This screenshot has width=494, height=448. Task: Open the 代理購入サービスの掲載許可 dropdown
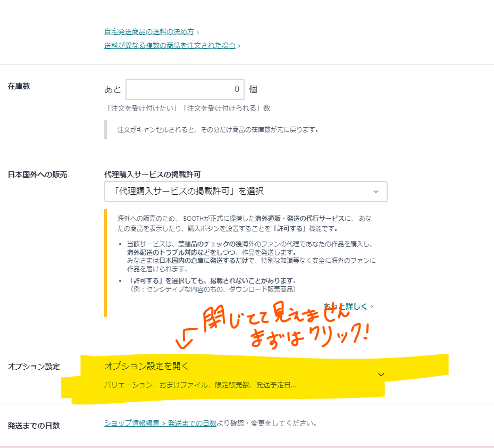pos(246,192)
